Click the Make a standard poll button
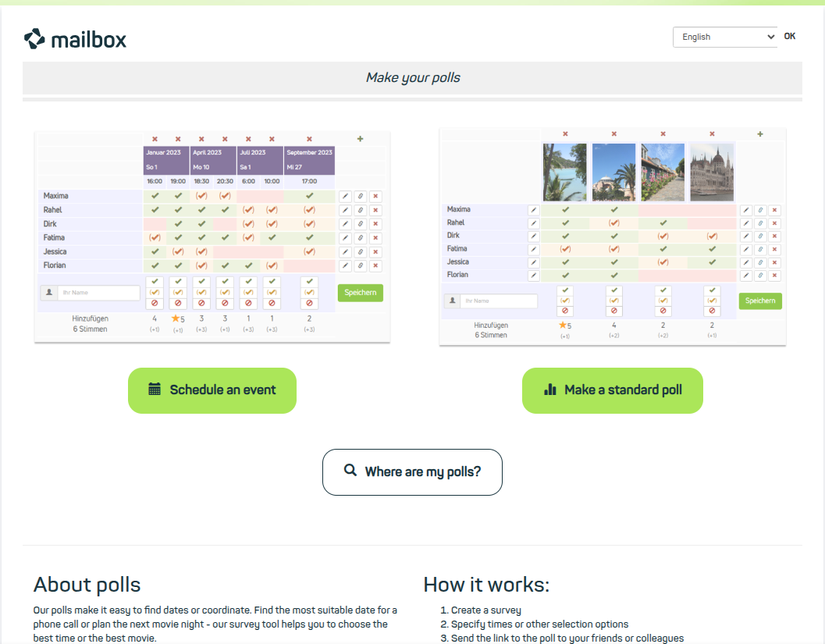The width and height of the screenshot is (825, 644). [612, 390]
